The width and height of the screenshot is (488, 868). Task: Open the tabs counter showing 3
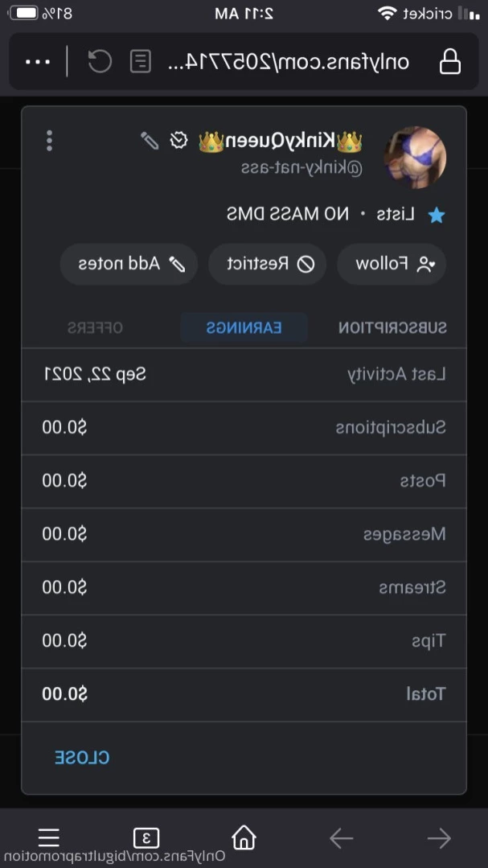pyautogui.click(x=146, y=838)
